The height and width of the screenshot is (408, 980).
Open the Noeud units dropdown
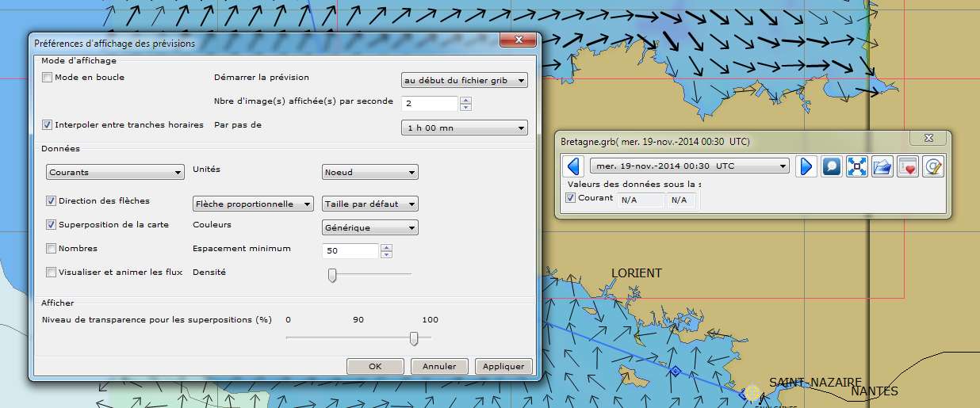point(370,172)
